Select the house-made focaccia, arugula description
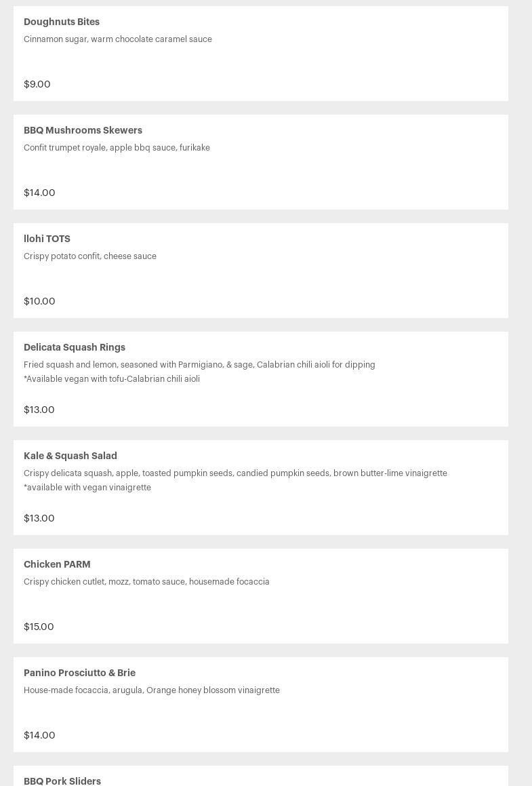 click(x=152, y=690)
